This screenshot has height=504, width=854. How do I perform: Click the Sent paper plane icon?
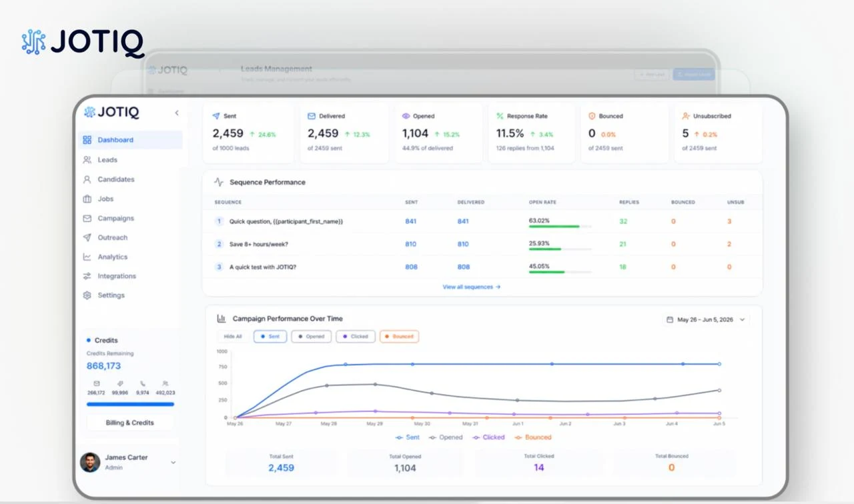pos(216,116)
